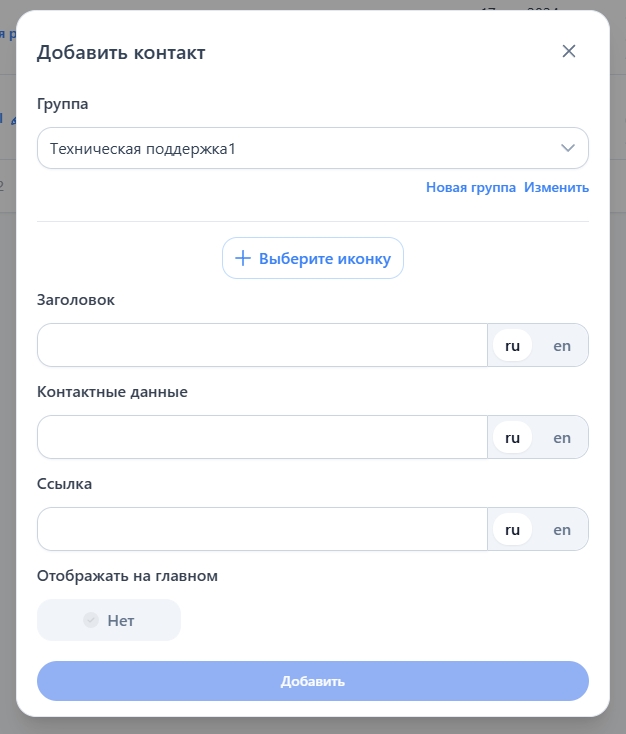Select ru language for Ссылка
The width and height of the screenshot is (626, 734).
click(x=513, y=529)
